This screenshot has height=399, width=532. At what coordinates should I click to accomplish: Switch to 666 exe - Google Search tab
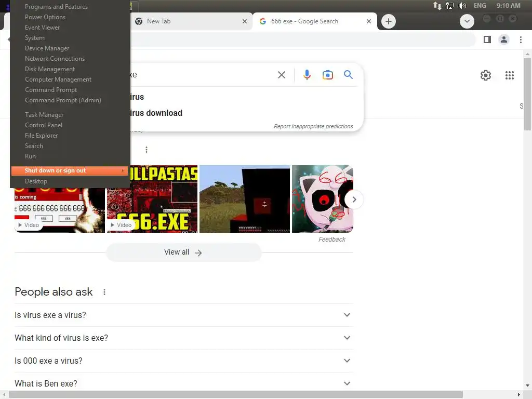[315, 21]
